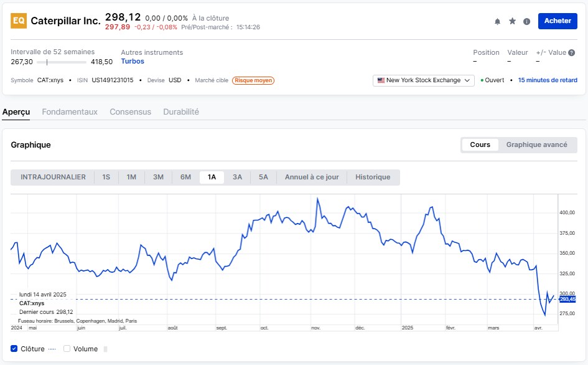This screenshot has width=588, height=365.
Task: Open the Turbos link
Action: [x=133, y=62]
